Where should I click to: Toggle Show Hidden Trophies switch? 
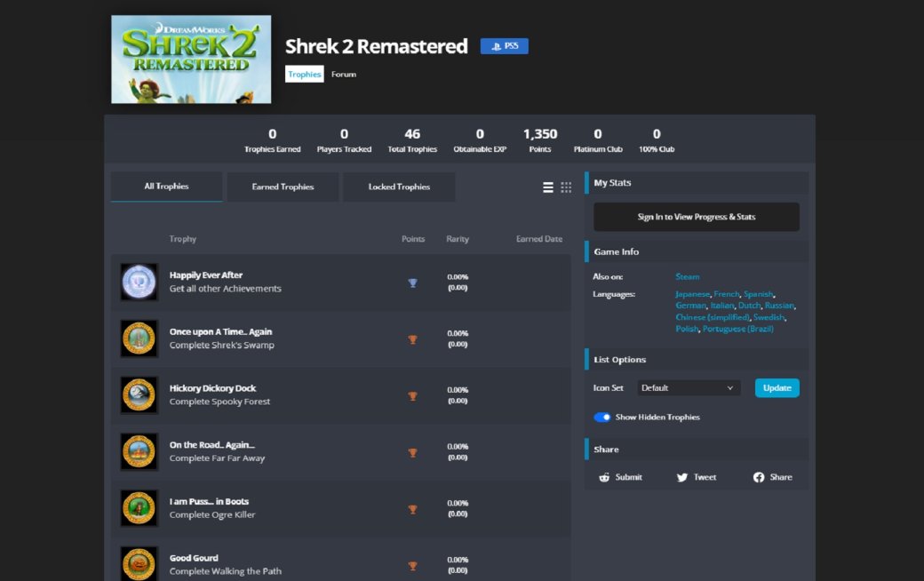coord(602,418)
